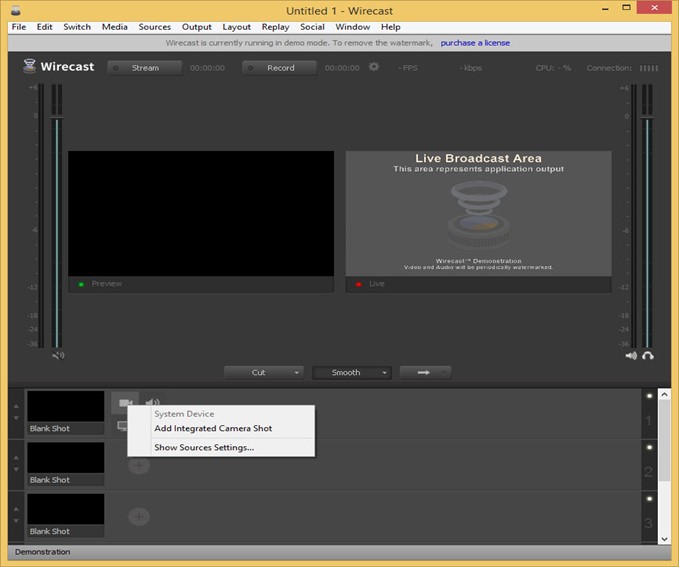This screenshot has height=567, width=679.
Task: Move layer 3 down with arrow
Action: click(x=16, y=521)
